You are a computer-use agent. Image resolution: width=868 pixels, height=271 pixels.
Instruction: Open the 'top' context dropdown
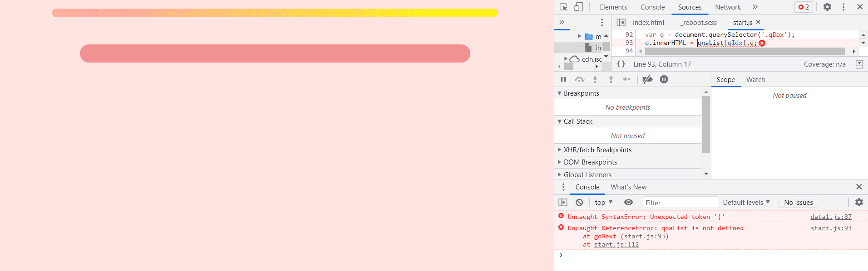(x=604, y=203)
